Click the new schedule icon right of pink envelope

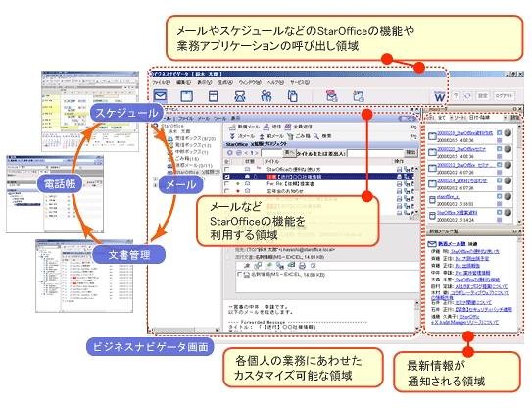[359, 96]
